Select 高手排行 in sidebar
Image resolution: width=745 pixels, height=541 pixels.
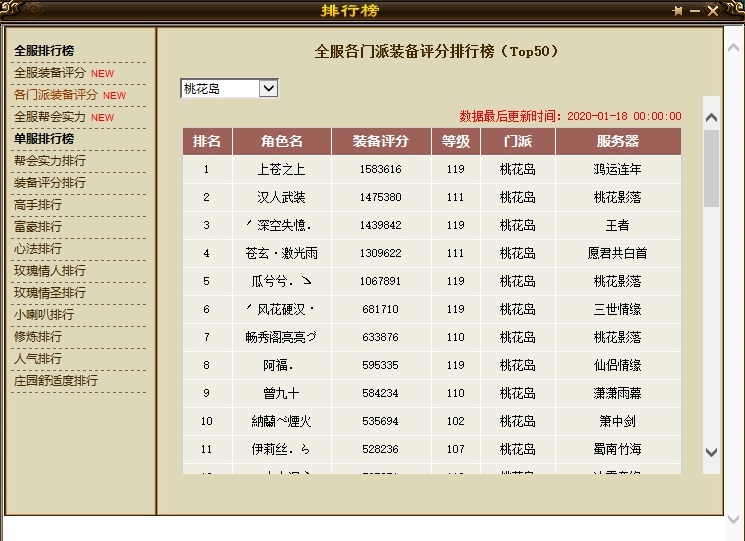click(38, 205)
